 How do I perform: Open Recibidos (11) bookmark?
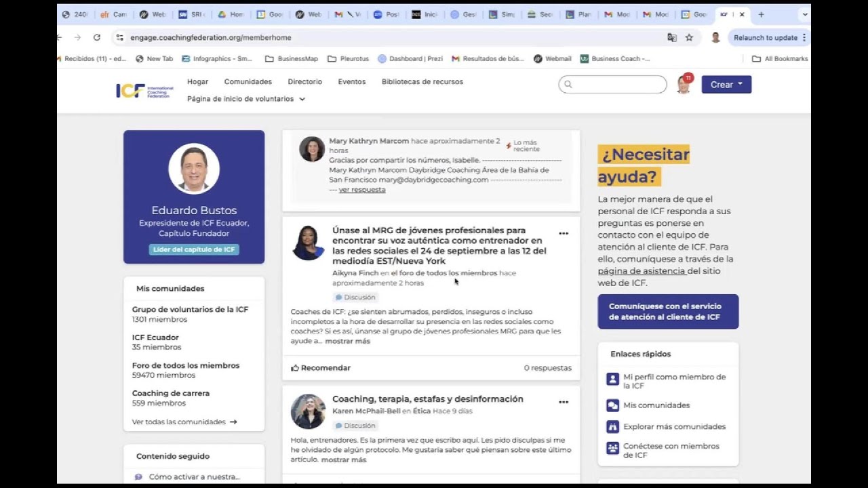[91, 59]
